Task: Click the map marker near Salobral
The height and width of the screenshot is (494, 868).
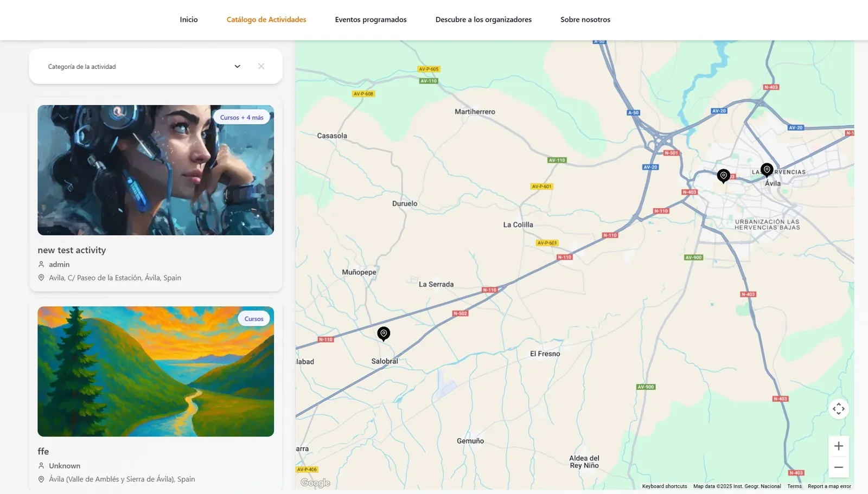Action: coord(384,333)
